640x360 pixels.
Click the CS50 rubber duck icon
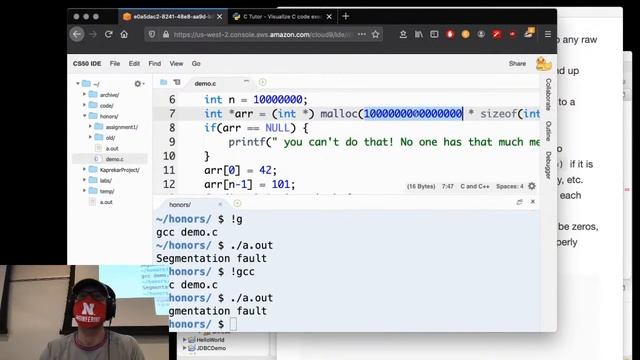(x=543, y=64)
